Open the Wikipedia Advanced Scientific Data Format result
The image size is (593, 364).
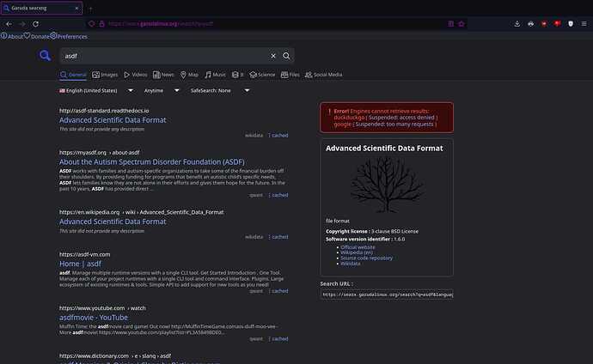[113, 221]
